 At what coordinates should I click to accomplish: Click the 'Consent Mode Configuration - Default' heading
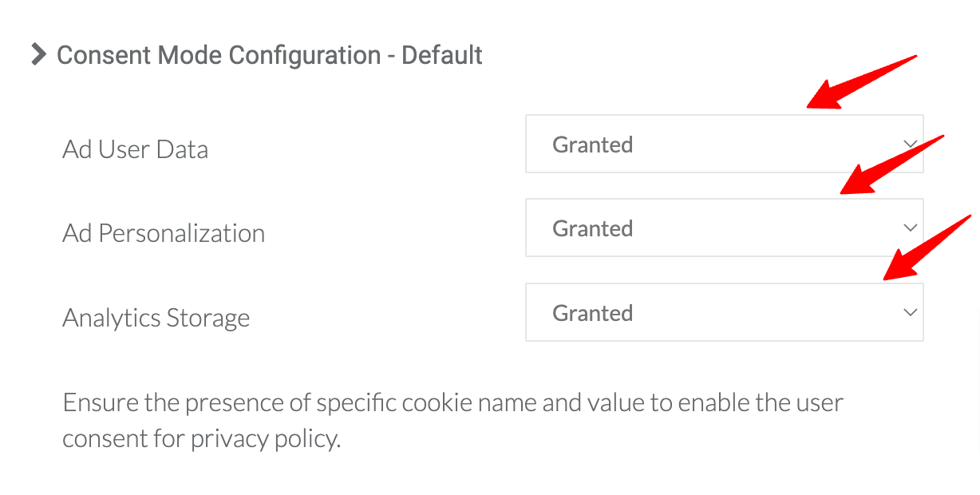click(x=270, y=54)
